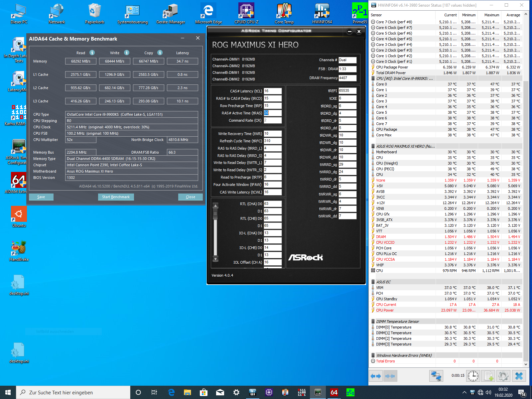
Task: Click the taskbar clock showing 03:32
Action: click(503, 392)
